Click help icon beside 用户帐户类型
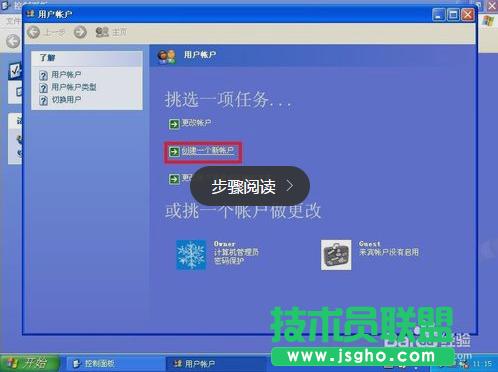 (44, 88)
